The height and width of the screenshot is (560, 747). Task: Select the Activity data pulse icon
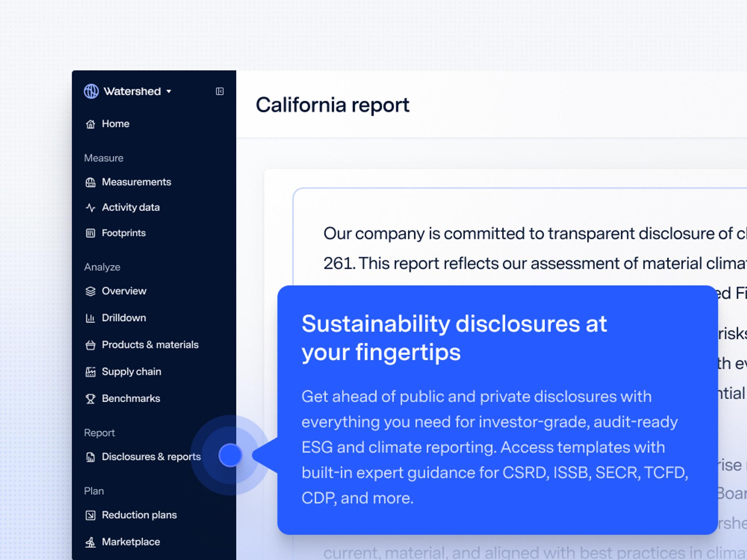click(x=90, y=208)
